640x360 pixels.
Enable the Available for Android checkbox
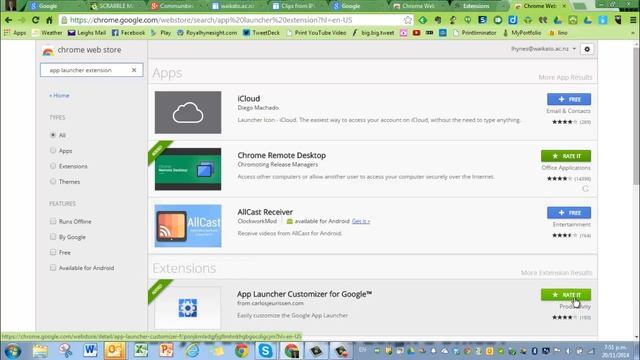click(x=53, y=268)
